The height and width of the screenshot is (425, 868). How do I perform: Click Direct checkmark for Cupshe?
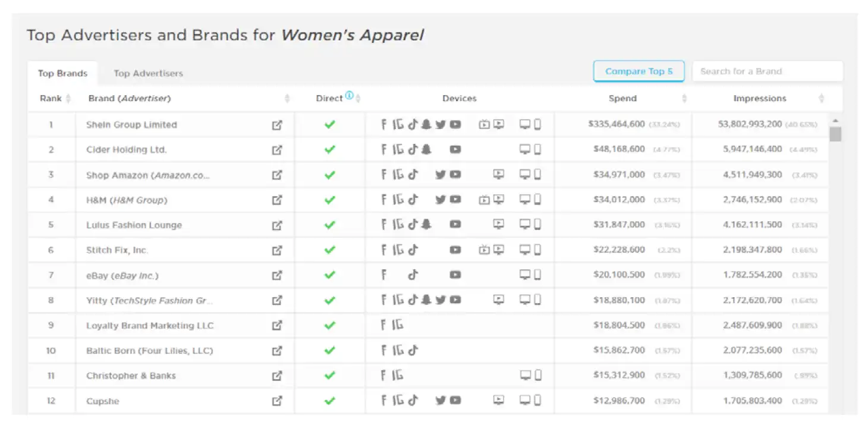(329, 401)
